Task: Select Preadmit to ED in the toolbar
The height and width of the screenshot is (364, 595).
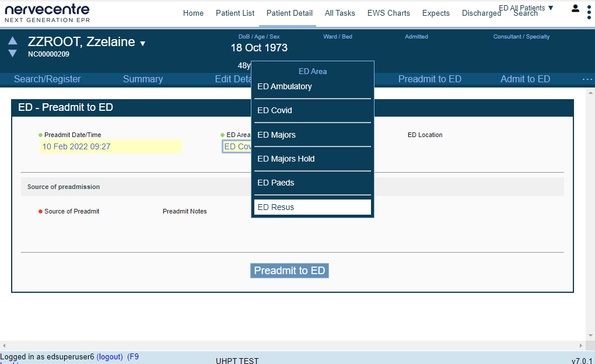Action: tap(429, 79)
